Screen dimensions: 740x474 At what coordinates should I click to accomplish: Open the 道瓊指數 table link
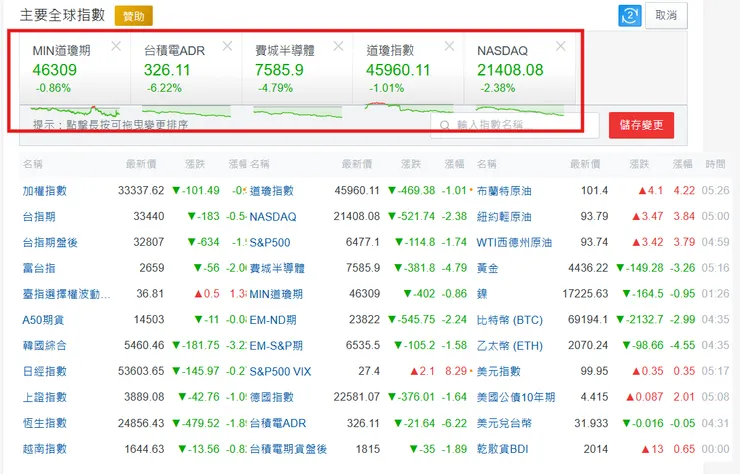tap(272, 191)
